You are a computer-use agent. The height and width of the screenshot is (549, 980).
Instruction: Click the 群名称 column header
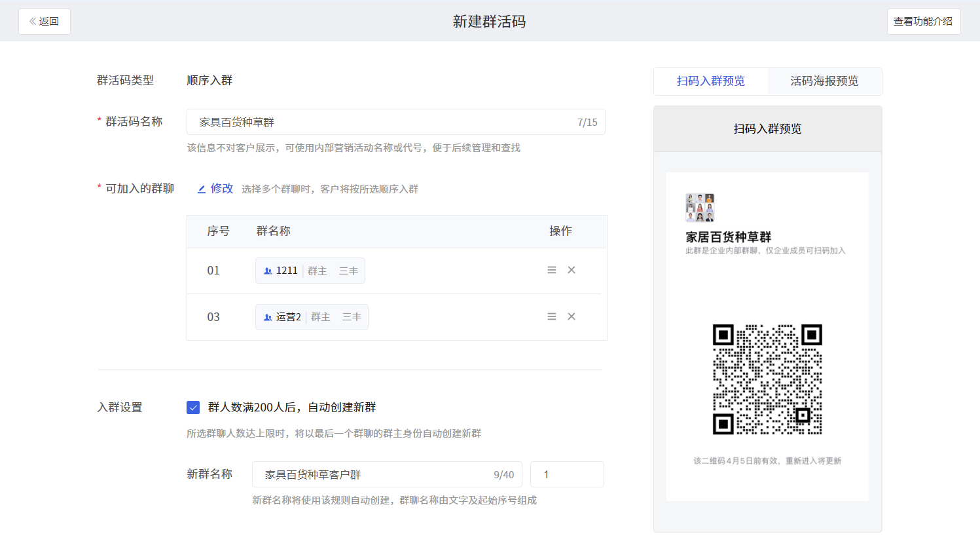pyautogui.click(x=273, y=231)
